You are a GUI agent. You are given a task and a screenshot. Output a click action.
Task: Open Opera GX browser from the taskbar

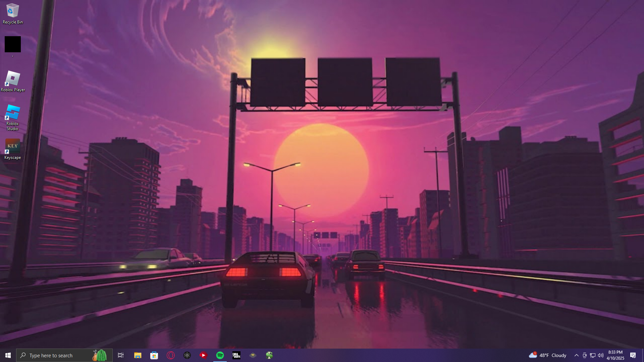point(170,355)
